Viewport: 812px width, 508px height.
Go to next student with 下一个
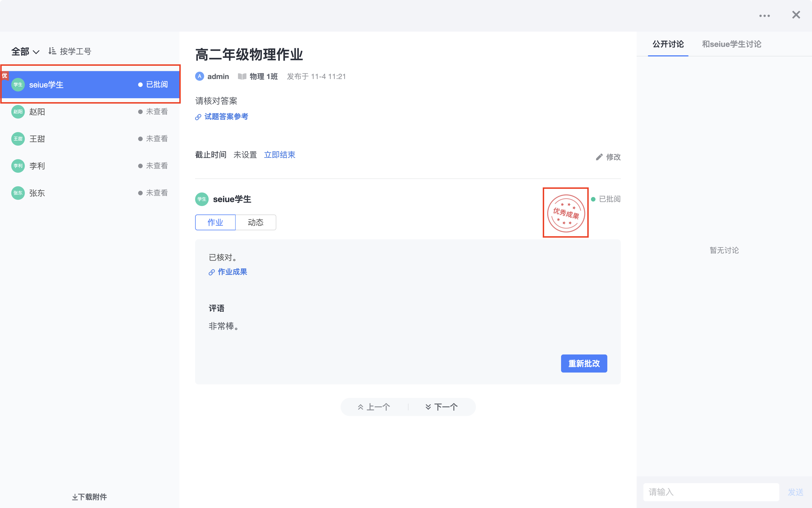442,407
